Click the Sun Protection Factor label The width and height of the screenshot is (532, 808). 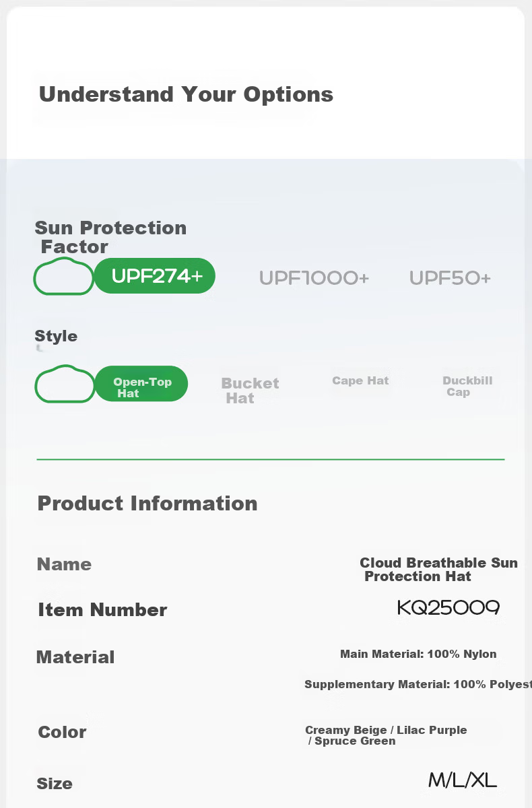tap(110, 237)
